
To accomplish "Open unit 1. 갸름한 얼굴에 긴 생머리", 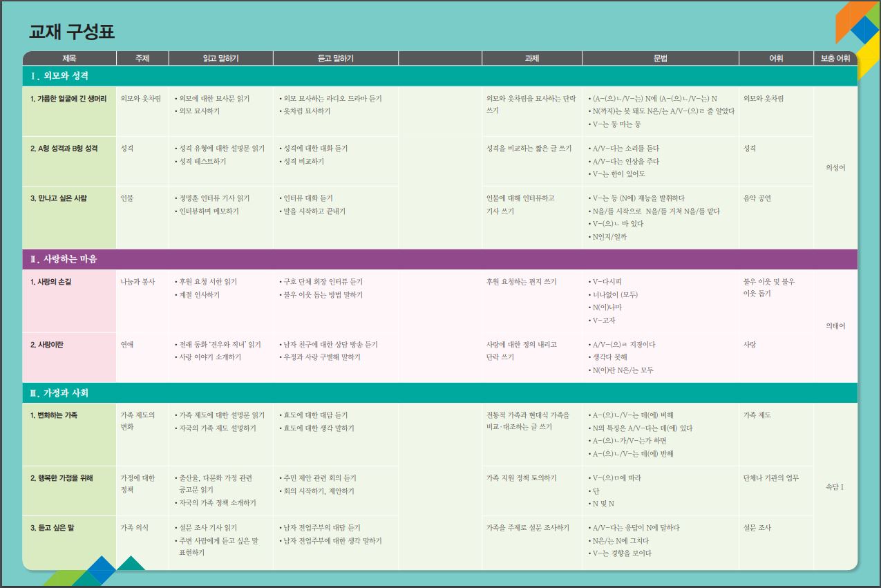I will tap(68, 99).
